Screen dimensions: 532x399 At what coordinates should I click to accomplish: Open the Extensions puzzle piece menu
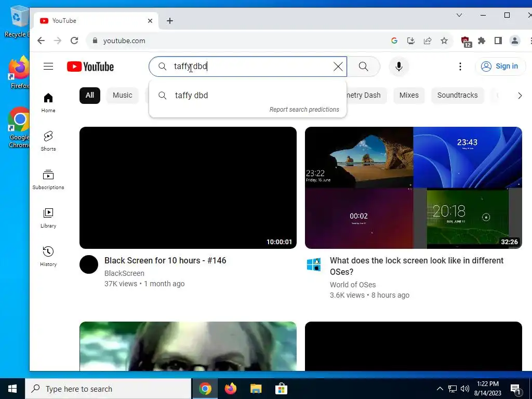pos(482,41)
